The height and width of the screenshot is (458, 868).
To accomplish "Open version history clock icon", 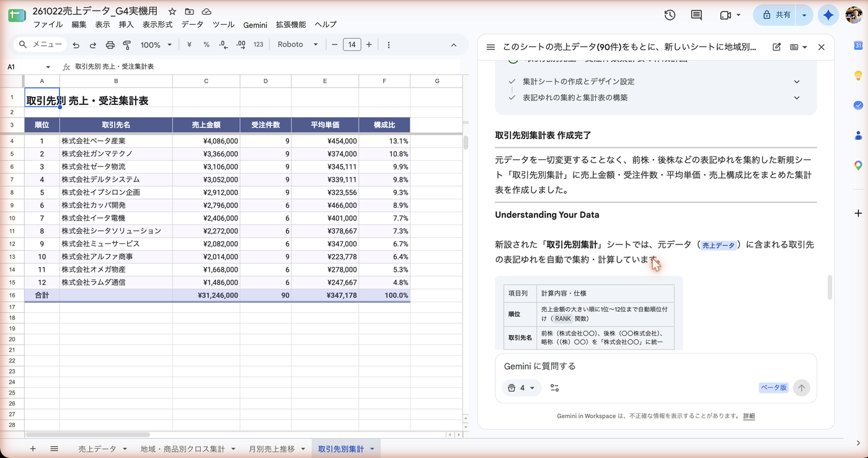I will 670,15.
